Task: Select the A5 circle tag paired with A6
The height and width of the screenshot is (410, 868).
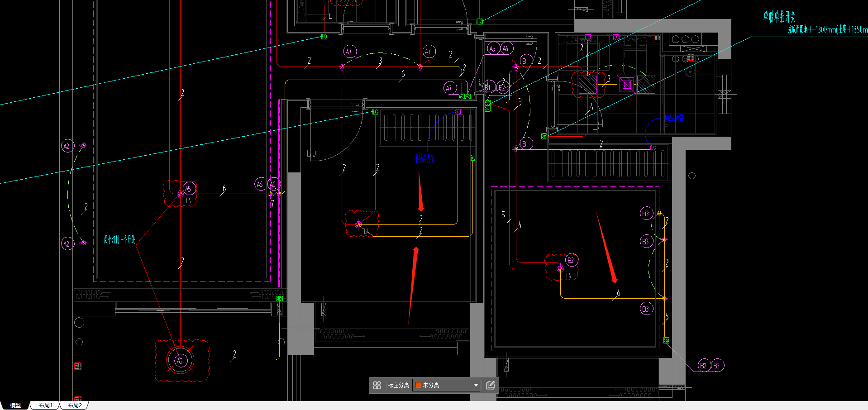Action: [493, 48]
